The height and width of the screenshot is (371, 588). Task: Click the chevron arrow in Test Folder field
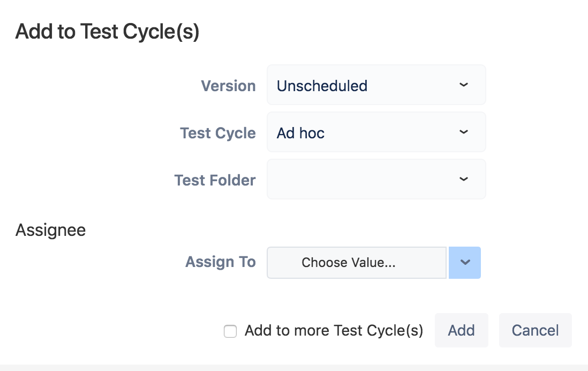464,179
